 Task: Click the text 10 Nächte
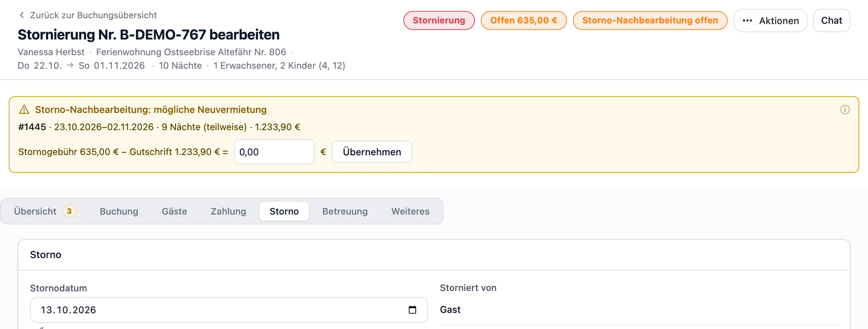(x=180, y=65)
